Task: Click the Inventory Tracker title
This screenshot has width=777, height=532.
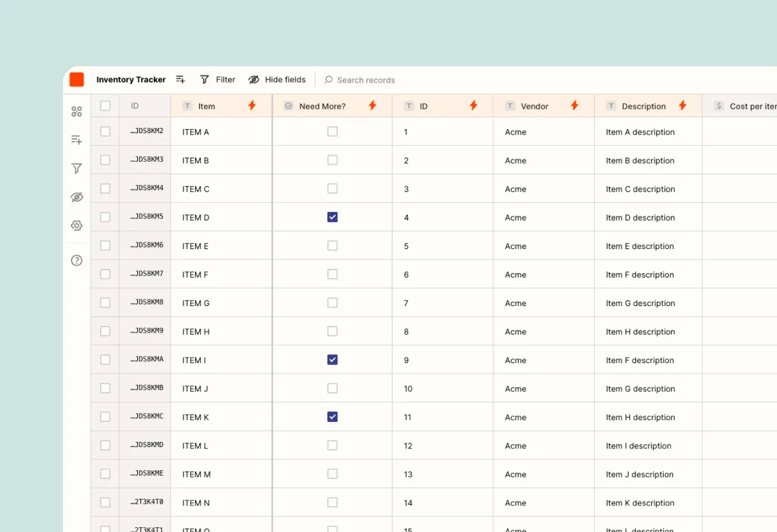Action: click(131, 80)
